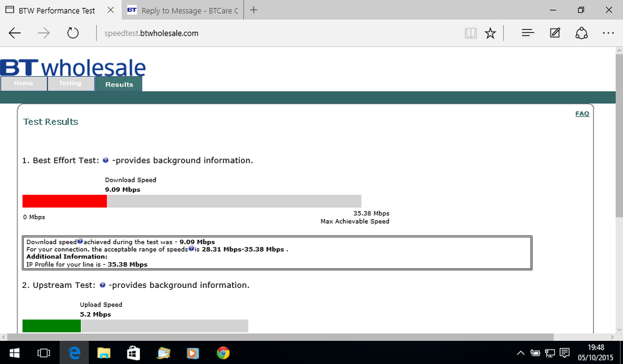Click the 'Test Results' heading
623x364 pixels.
pos(51,122)
